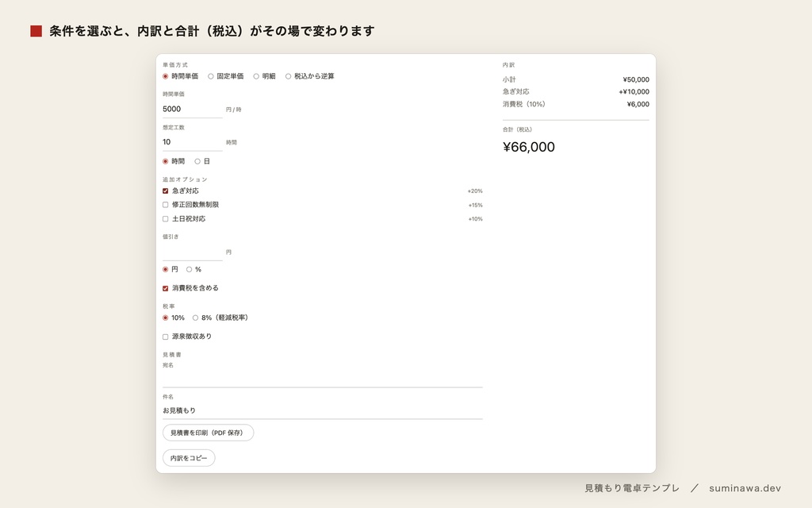Click the 内訳をコピー button
The width and height of the screenshot is (812, 508).
click(x=189, y=458)
